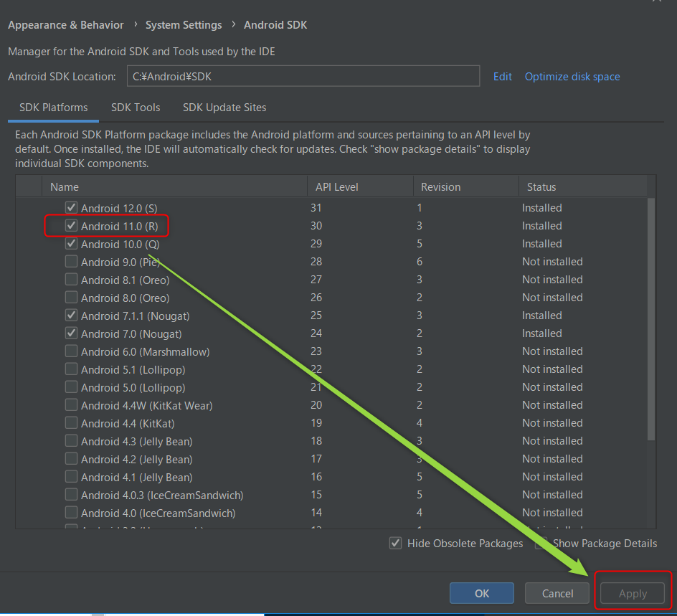
Task: Select the Android 4.4W (KitKat Wear) row name
Action: coord(147,405)
